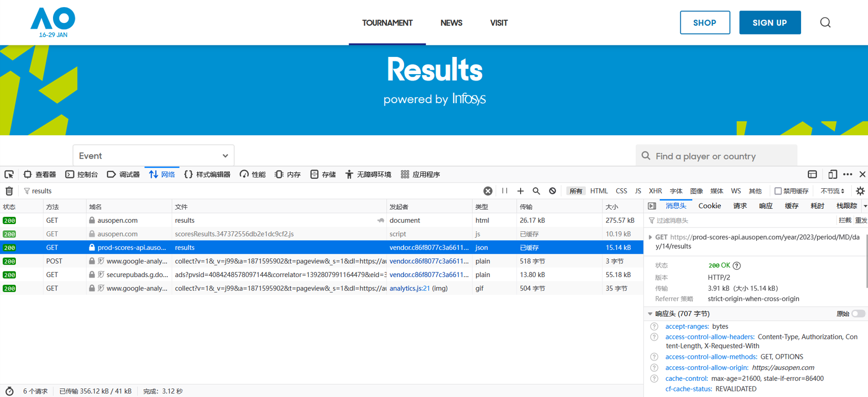The height and width of the screenshot is (397, 868).
Task: Open network settings gear icon
Action: pyautogui.click(x=860, y=191)
